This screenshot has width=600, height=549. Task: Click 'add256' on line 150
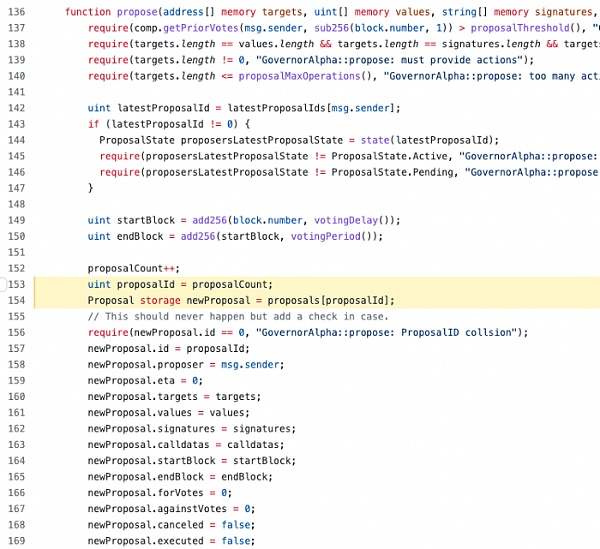[x=198, y=236]
